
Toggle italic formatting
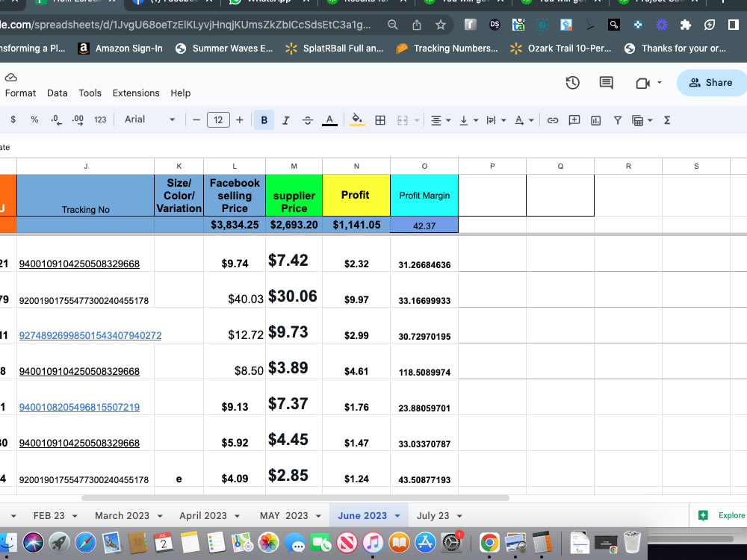pyautogui.click(x=286, y=120)
